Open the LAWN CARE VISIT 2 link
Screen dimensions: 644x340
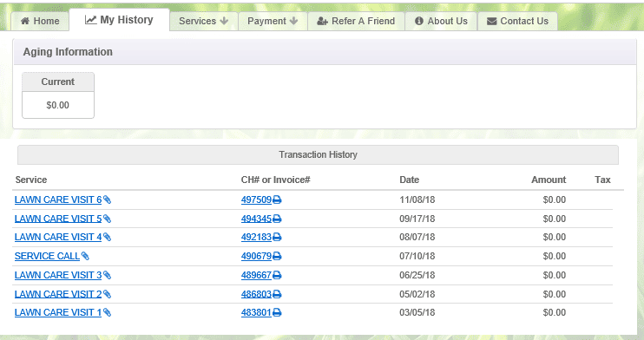(58, 294)
